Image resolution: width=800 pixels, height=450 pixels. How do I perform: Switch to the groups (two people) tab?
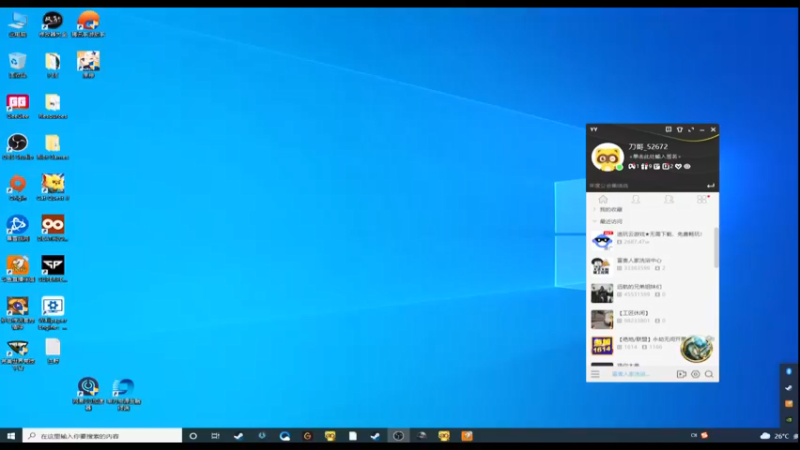tap(669, 199)
